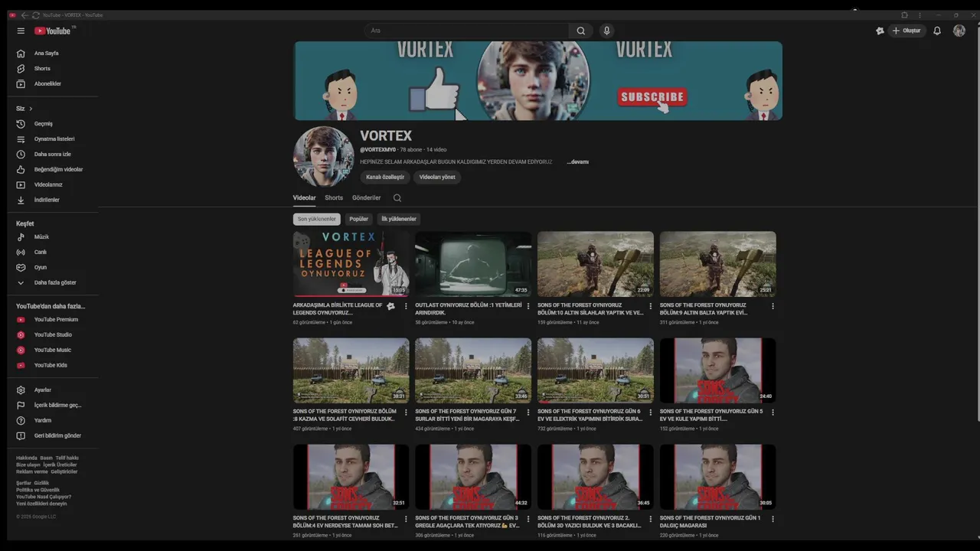The image size is (980, 551).
Task: Open options menu for Bölüm:8 Kazma video
Action: click(406, 412)
